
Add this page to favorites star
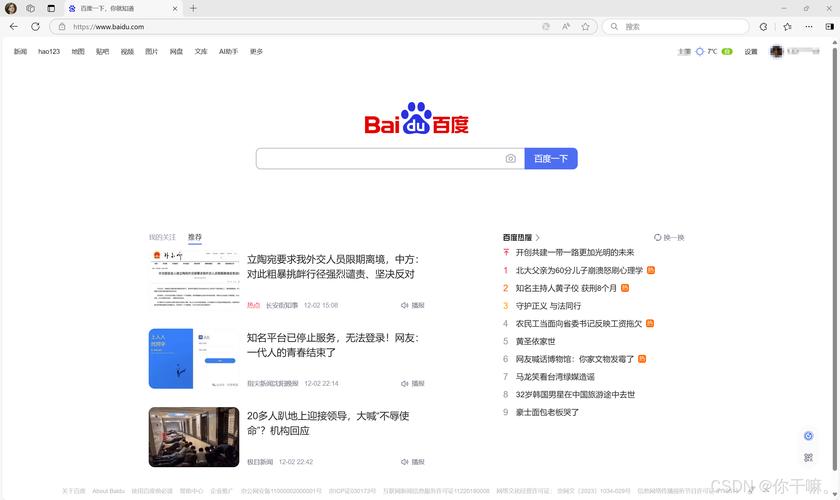(586, 26)
